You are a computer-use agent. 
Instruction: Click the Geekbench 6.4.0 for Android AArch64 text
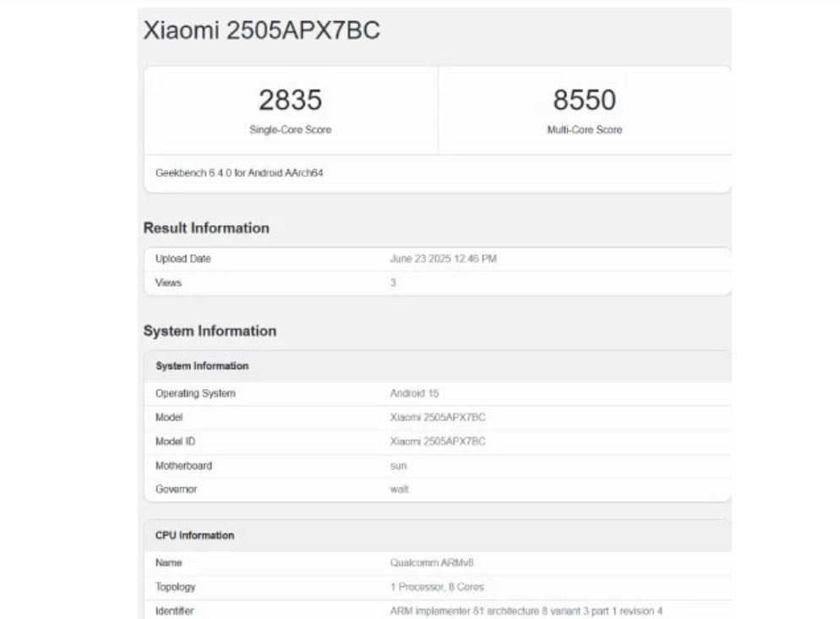point(239,173)
